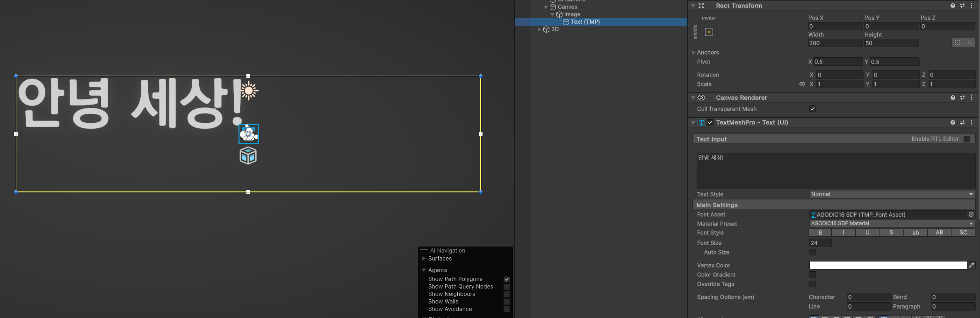Screen dimensions: 980x318
Task: Select Text (TMP) in hierarchy
Action: click(x=585, y=22)
